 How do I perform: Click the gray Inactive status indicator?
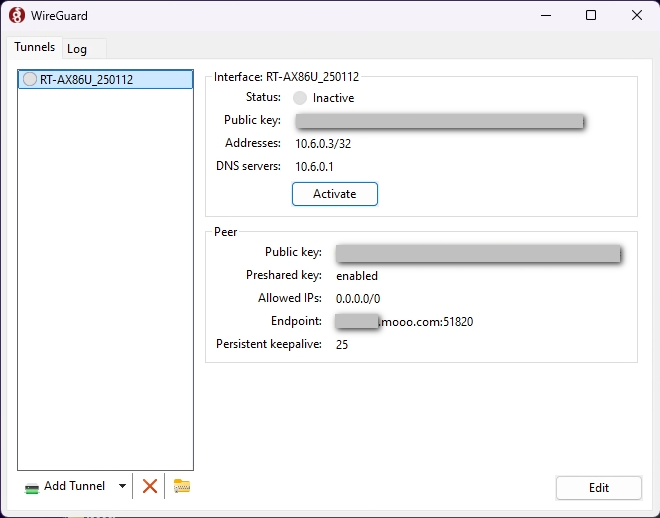[300, 98]
